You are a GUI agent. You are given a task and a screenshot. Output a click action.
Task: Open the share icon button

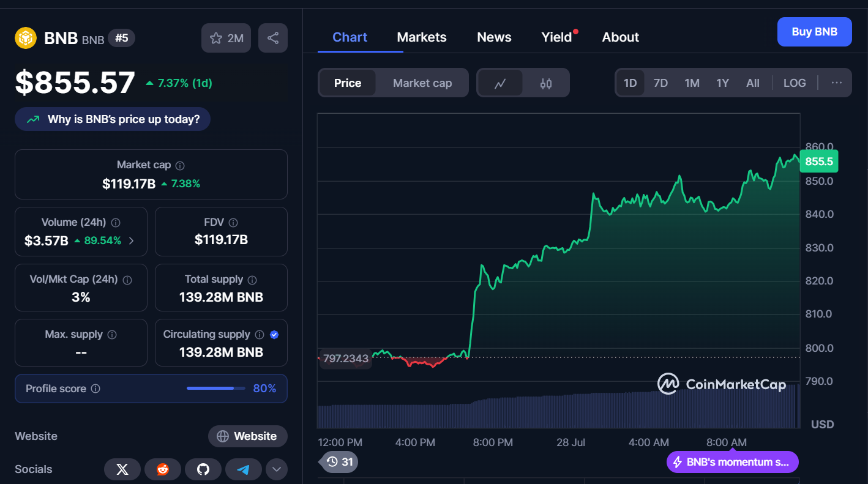tap(273, 38)
